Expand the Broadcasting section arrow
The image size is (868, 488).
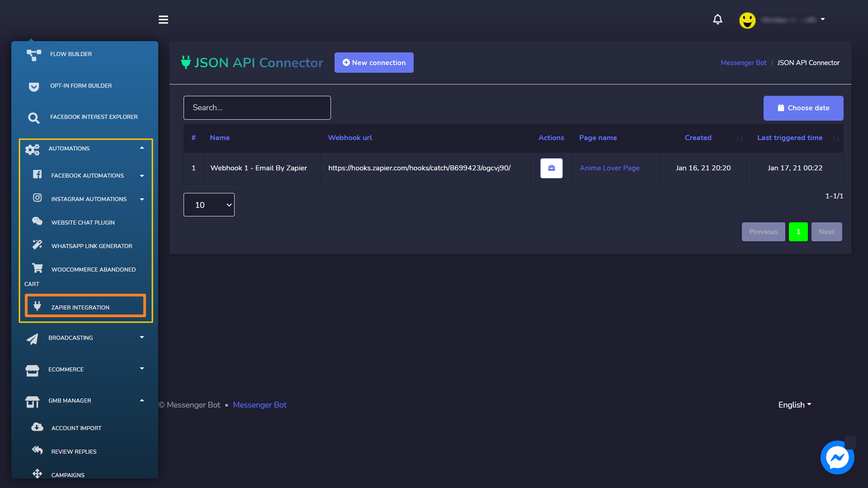click(142, 338)
